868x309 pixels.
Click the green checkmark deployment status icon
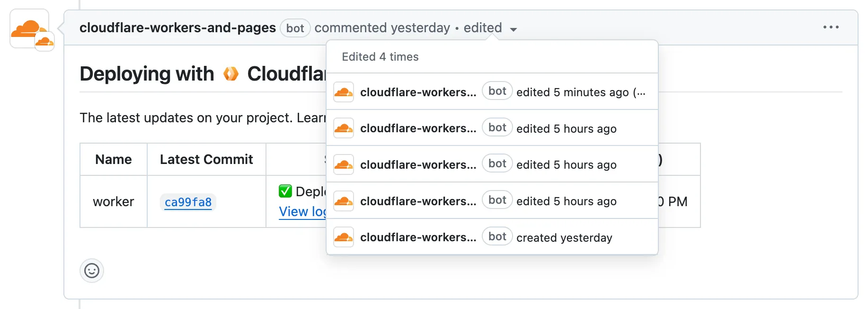click(x=285, y=191)
